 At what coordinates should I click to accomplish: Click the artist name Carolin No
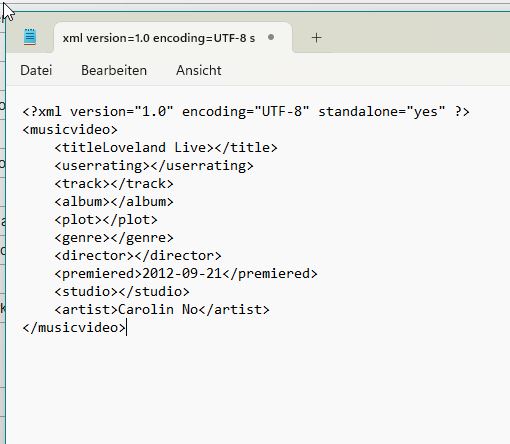tap(158, 310)
